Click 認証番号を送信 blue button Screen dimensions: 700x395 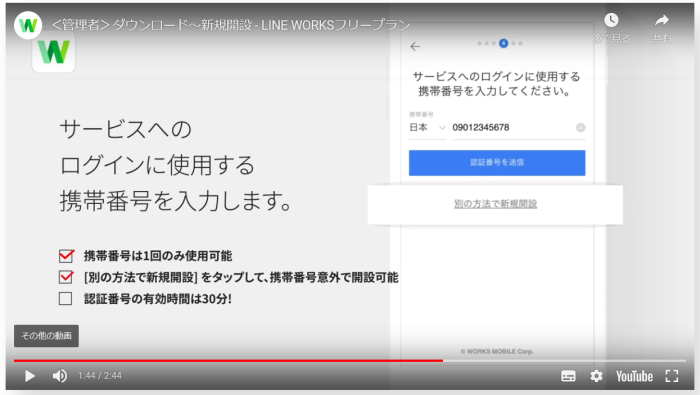[497, 163]
